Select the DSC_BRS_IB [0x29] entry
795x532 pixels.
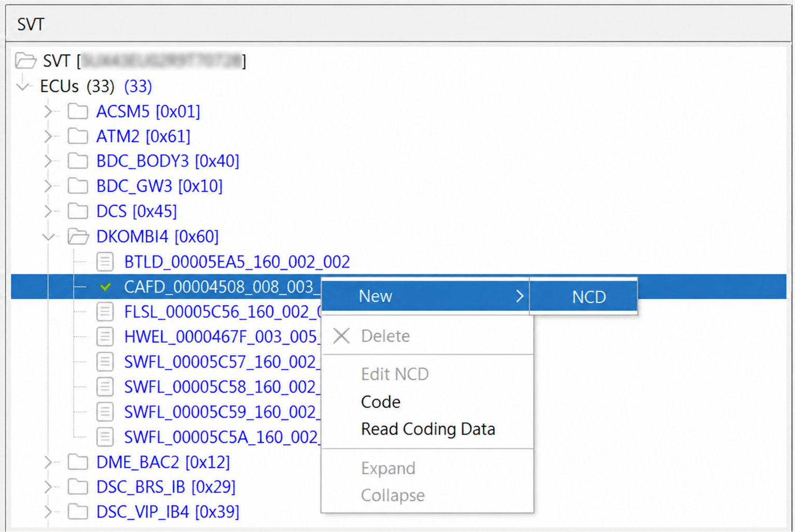(x=166, y=487)
